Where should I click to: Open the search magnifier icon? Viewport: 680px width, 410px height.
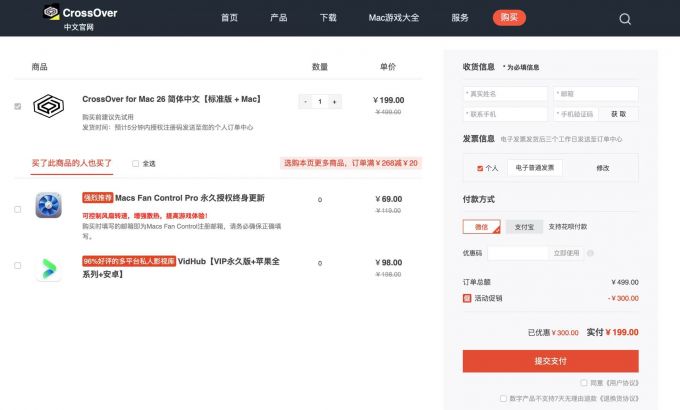point(624,19)
